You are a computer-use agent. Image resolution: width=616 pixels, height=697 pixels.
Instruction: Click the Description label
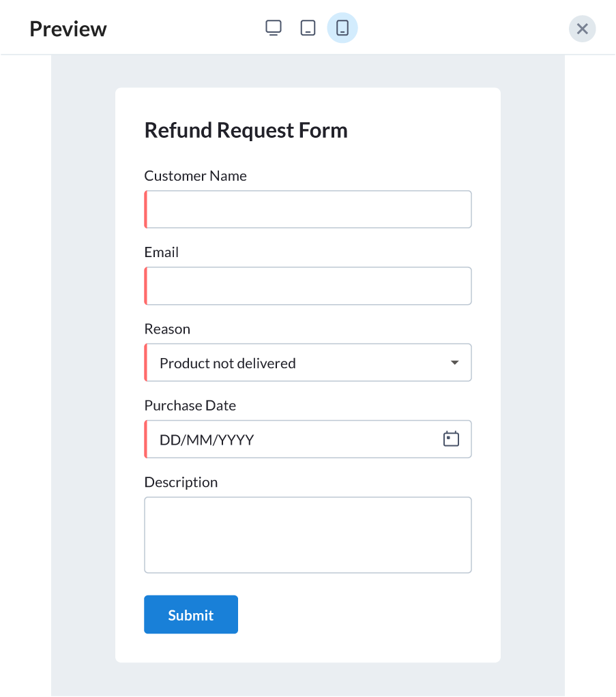(181, 482)
